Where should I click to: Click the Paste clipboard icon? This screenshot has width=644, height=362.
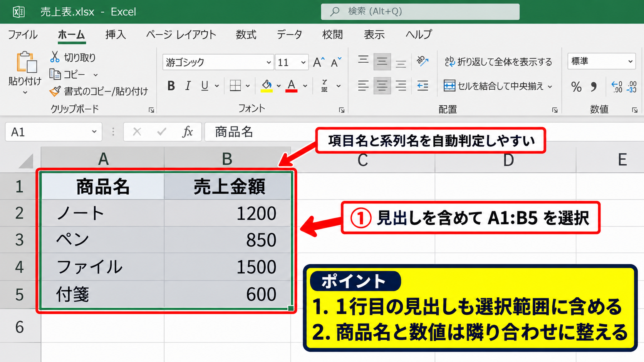27,62
